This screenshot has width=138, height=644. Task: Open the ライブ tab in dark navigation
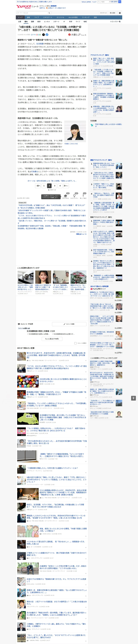(37, 17)
